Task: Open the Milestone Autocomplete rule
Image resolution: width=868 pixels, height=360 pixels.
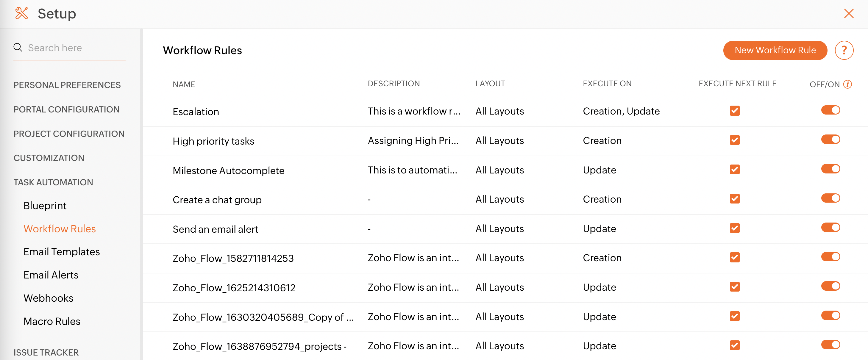Action: [228, 170]
